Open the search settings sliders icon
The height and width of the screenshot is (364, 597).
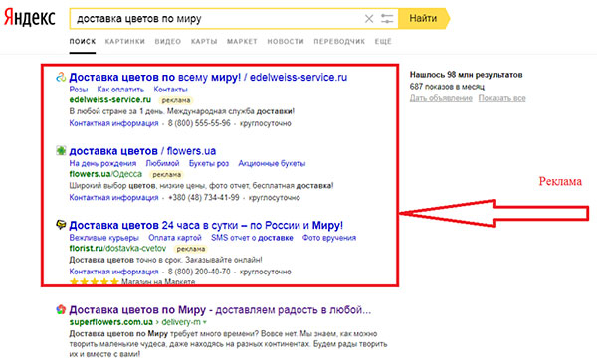click(x=387, y=18)
